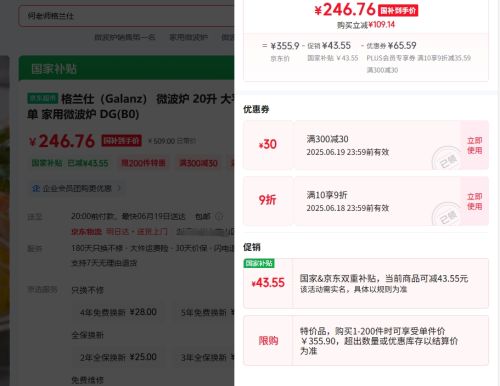The width and height of the screenshot is (500, 386).
Task: Expand the chevron after 企业会员团购更优惠
Action: (x=119, y=188)
